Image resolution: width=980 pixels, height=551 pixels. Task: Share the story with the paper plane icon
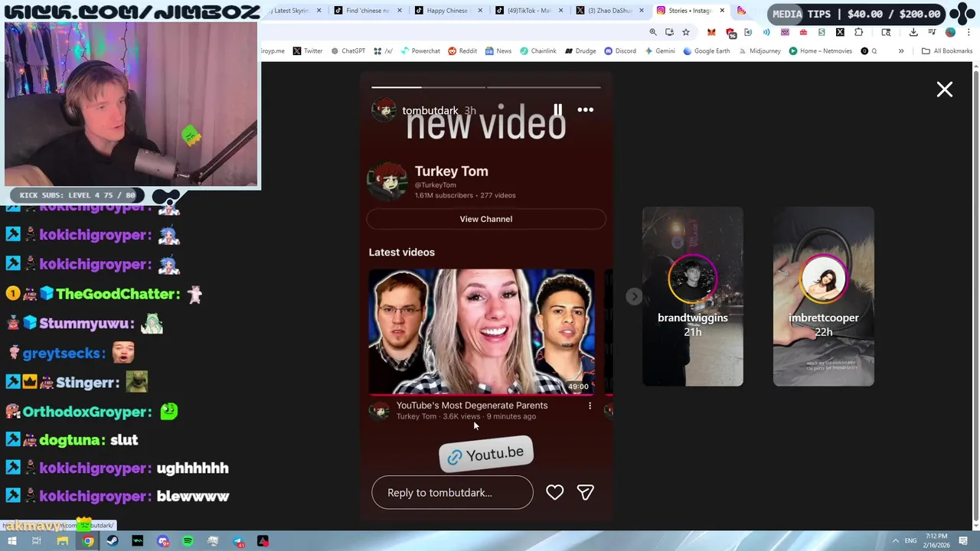(x=585, y=492)
